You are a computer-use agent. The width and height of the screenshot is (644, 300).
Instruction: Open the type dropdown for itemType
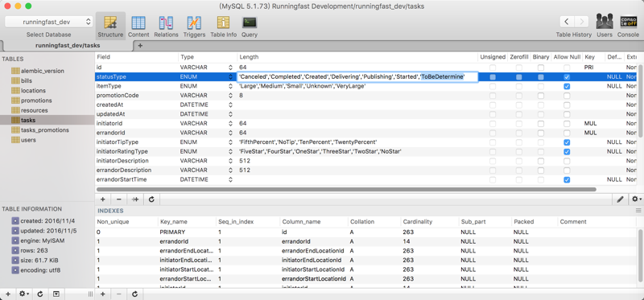tap(230, 86)
